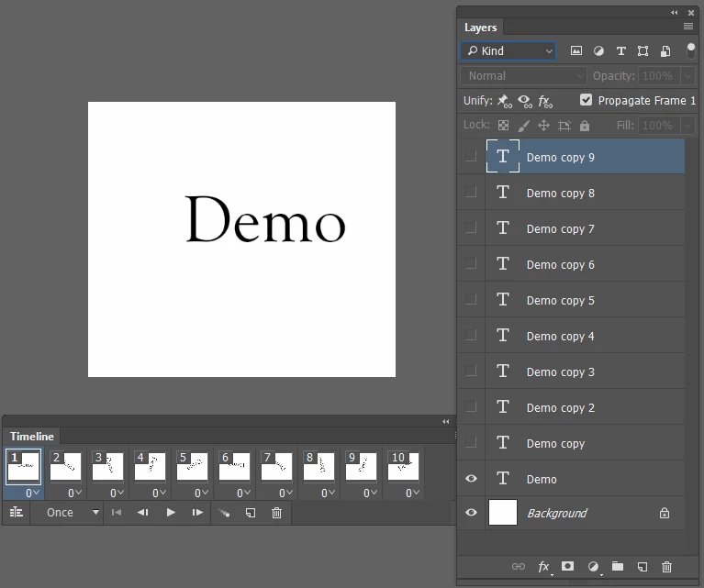Image resolution: width=704 pixels, height=588 pixels.
Task: Select the Demo copy 2 layer
Action: [585, 407]
